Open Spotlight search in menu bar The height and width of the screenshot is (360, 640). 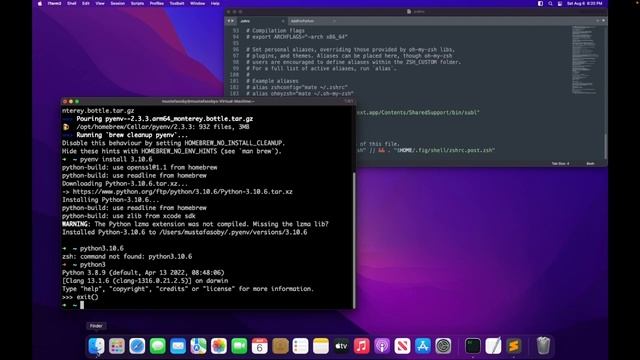(550, 3)
